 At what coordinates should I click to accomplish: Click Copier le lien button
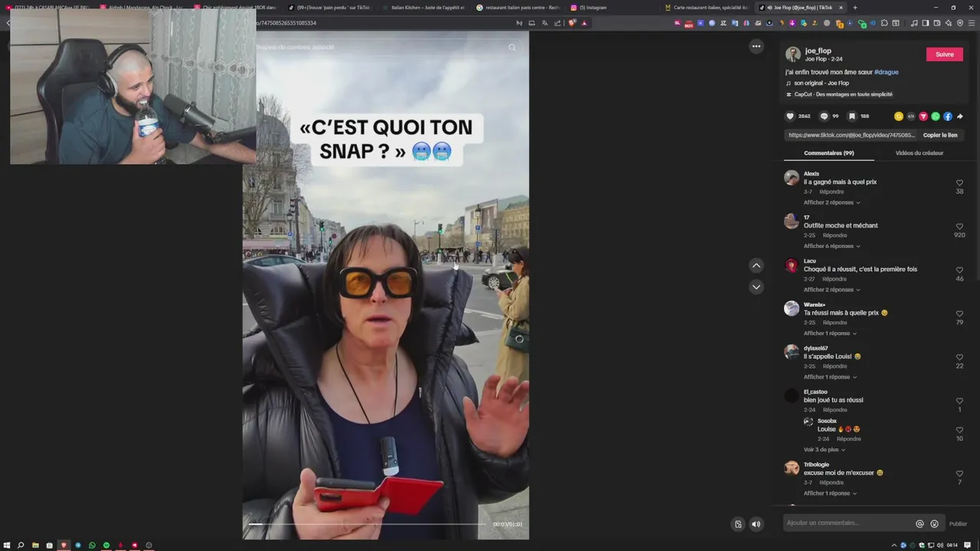pyautogui.click(x=940, y=135)
